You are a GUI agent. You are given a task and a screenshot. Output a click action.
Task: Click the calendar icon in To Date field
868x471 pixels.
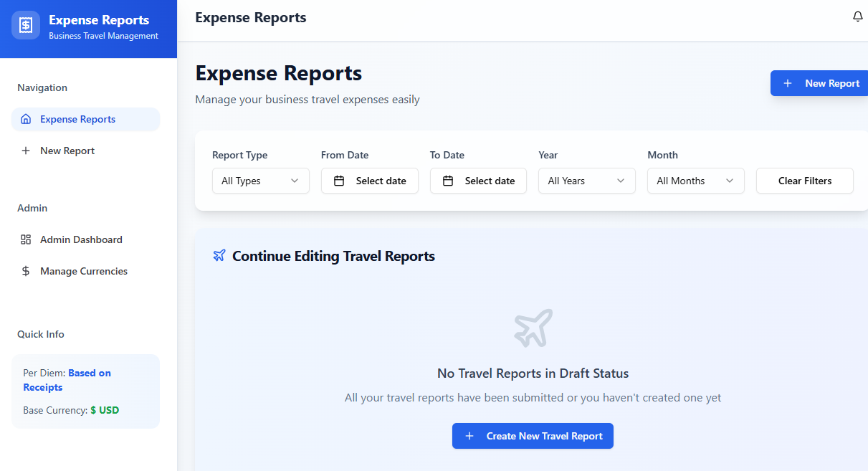pos(448,181)
